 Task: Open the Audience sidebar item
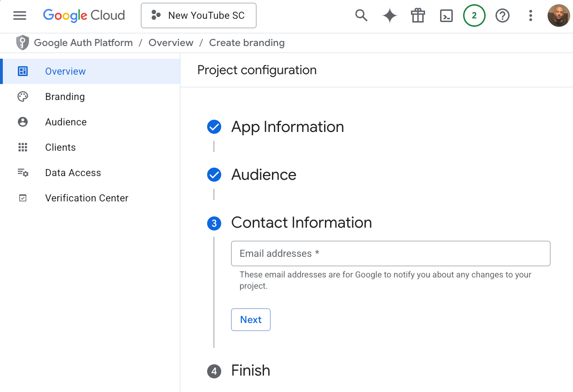(66, 122)
